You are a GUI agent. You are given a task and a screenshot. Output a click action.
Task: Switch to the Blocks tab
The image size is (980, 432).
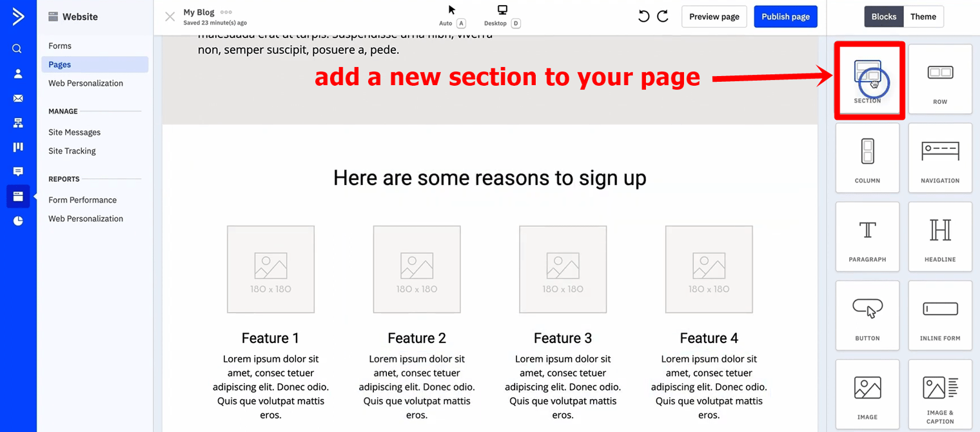pos(883,17)
